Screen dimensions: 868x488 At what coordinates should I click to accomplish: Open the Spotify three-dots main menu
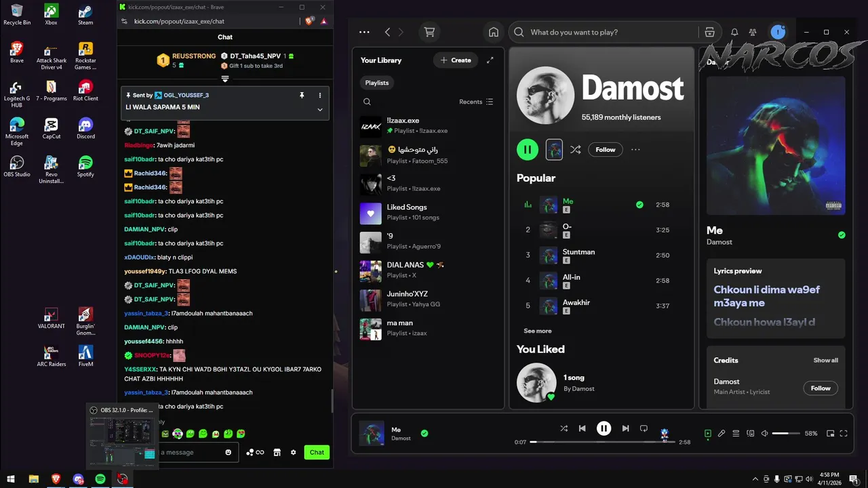point(364,32)
